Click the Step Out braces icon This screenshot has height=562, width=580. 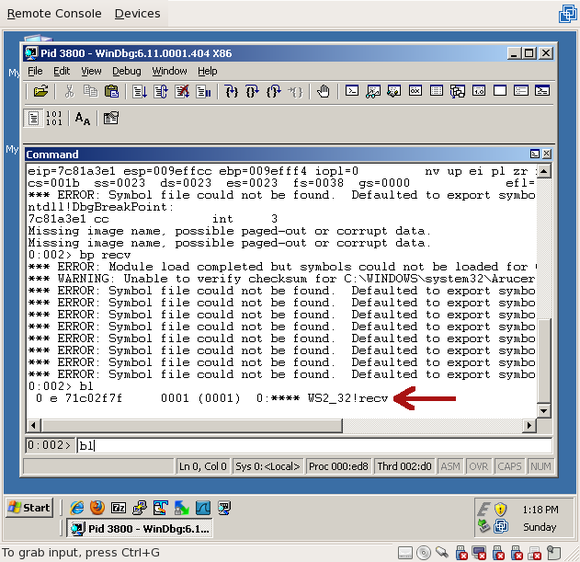click(x=273, y=91)
